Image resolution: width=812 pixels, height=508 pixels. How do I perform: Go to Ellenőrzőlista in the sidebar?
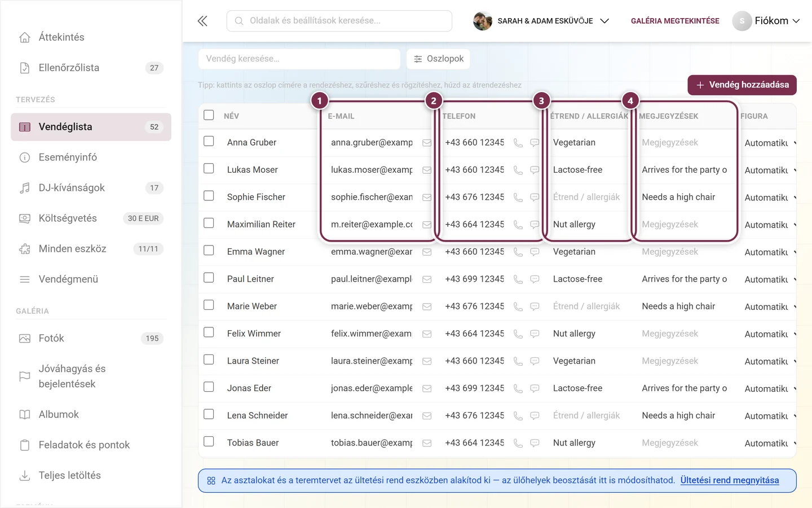click(x=91, y=68)
